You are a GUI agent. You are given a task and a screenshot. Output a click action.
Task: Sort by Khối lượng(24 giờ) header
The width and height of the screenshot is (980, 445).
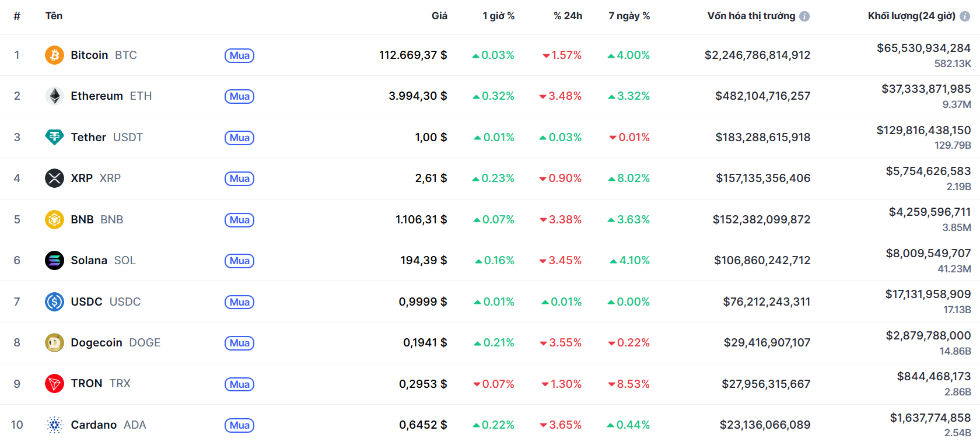pos(912,16)
